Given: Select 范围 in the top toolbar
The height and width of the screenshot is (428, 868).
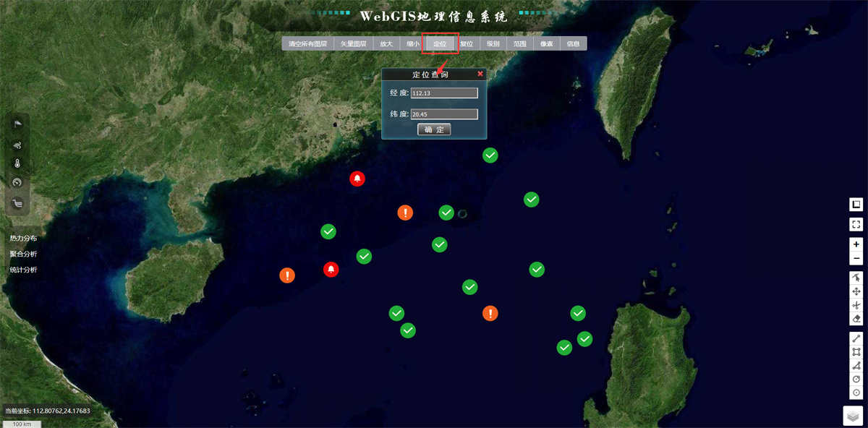Looking at the screenshot, I should (520, 44).
